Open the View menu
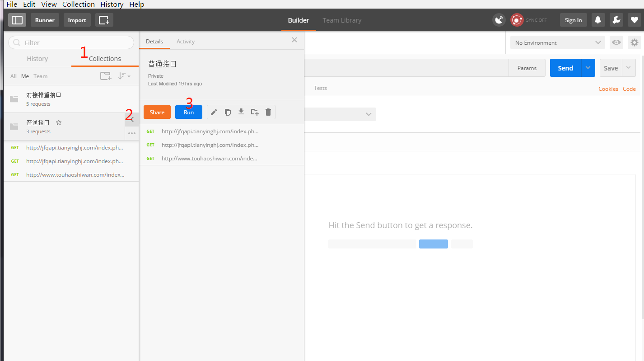This screenshot has height=361, width=644. tap(49, 4)
